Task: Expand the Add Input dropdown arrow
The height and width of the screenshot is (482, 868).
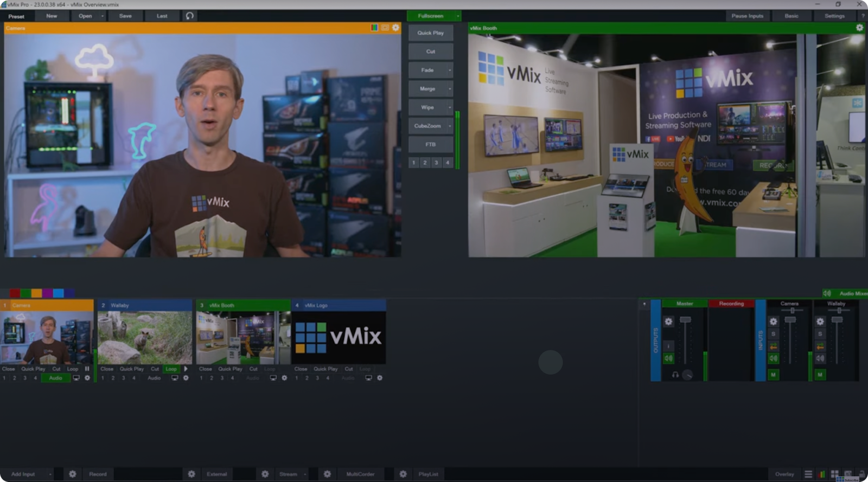Action: pos(50,474)
